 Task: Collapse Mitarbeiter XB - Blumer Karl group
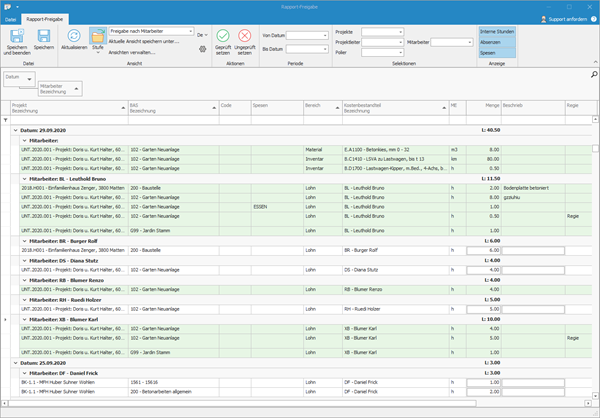pos(24,319)
